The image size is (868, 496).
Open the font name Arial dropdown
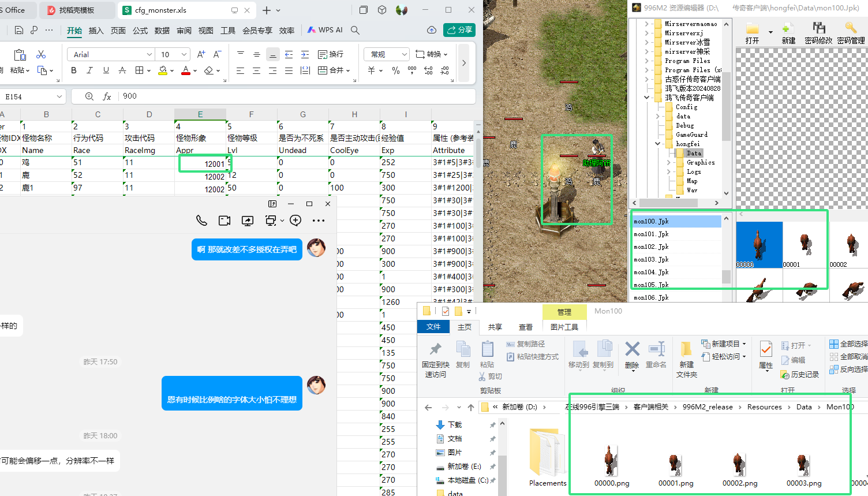tap(149, 54)
